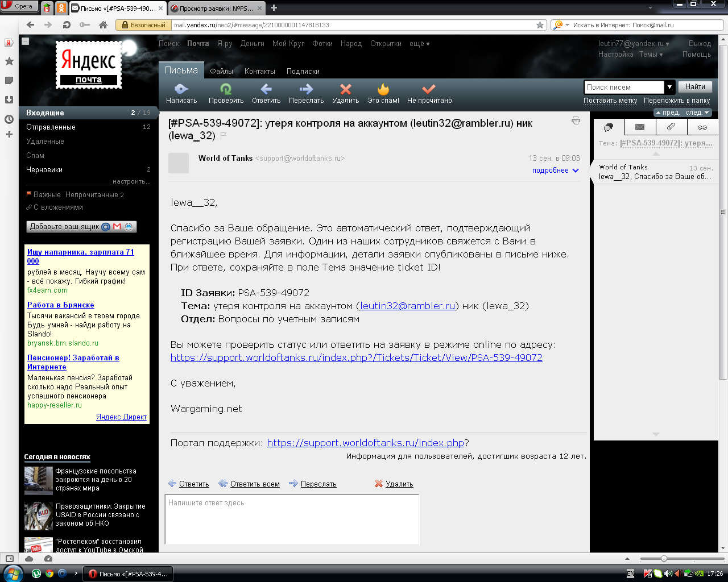Open the Письма tab
Screen dimensions: 728x582
pos(181,70)
